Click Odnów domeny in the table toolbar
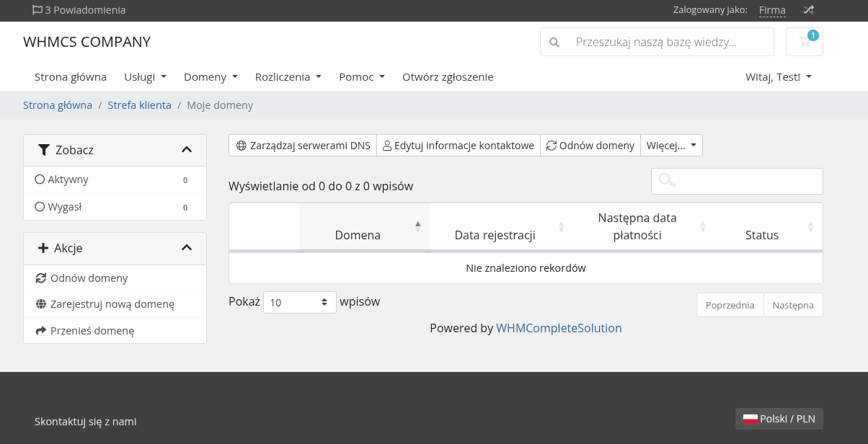The image size is (868, 444). (590, 145)
